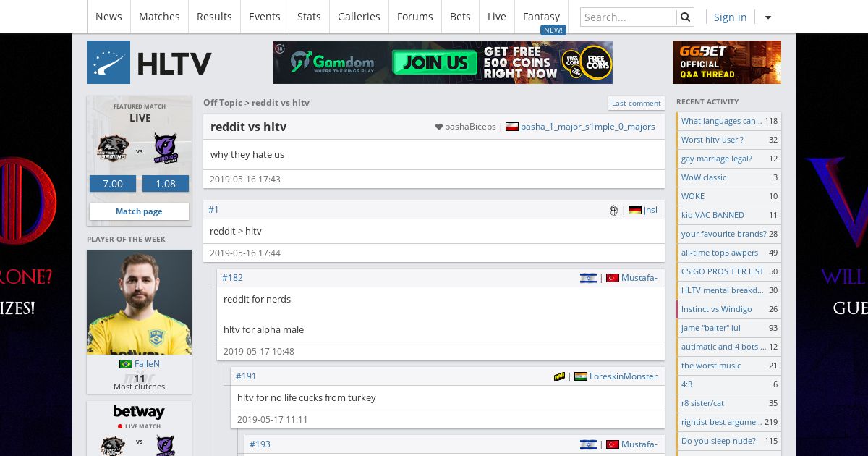Click the team badge icon beside jnsl

coord(613,211)
